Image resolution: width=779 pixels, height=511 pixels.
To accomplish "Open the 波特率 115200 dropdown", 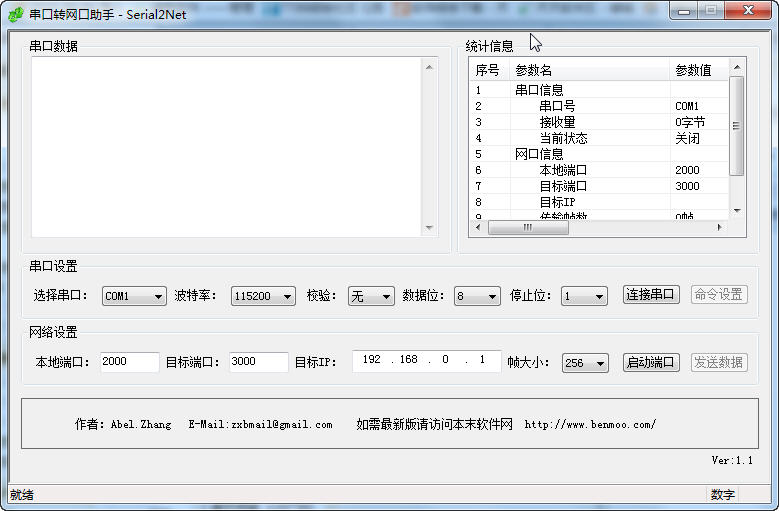I will pos(263,296).
